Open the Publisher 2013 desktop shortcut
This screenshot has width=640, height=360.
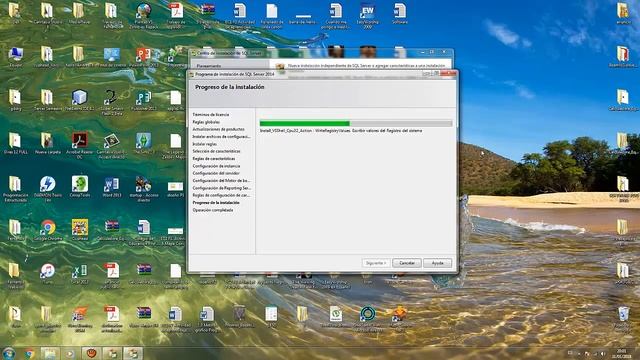(143, 101)
